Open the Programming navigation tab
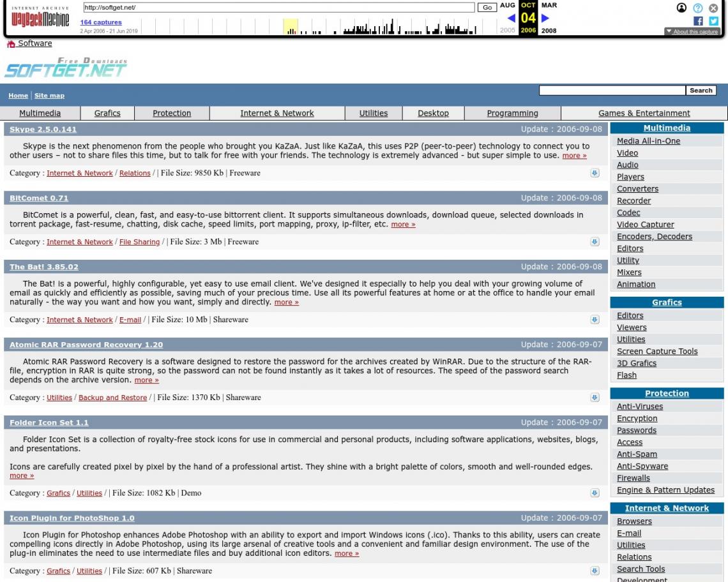728x582 pixels. (x=513, y=113)
